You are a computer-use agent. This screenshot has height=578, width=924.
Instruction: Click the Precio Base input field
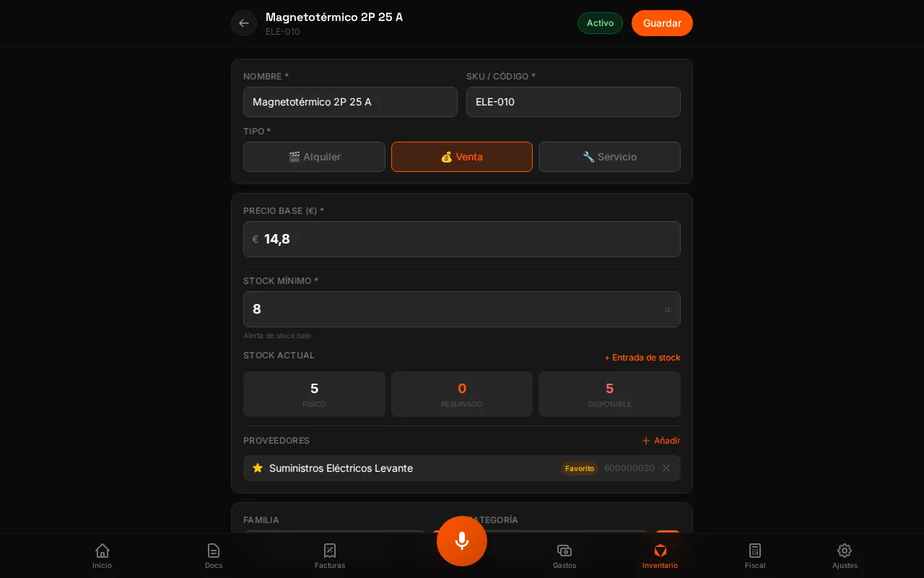(x=462, y=239)
